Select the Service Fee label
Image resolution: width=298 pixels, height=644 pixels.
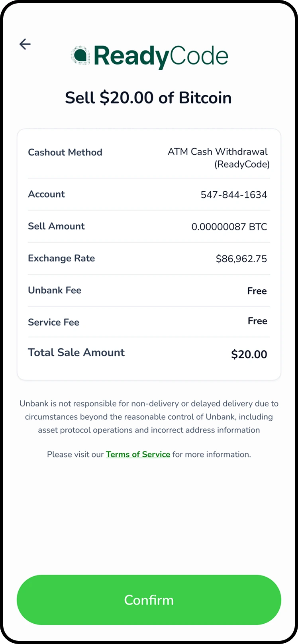pos(53,322)
